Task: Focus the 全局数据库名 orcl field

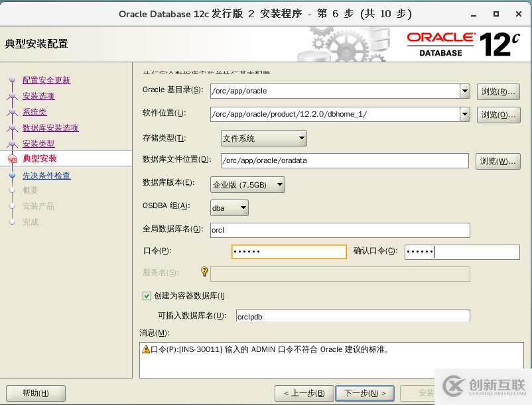Action: coord(340,230)
